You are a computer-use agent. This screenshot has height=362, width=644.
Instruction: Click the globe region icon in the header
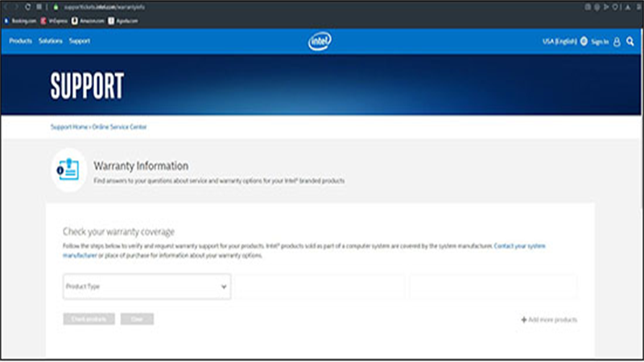pos(584,42)
